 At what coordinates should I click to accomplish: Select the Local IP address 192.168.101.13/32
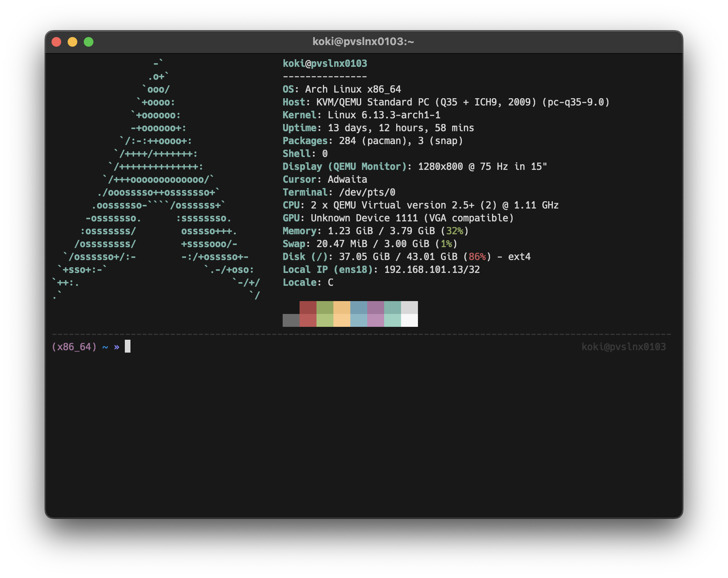tap(432, 270)
